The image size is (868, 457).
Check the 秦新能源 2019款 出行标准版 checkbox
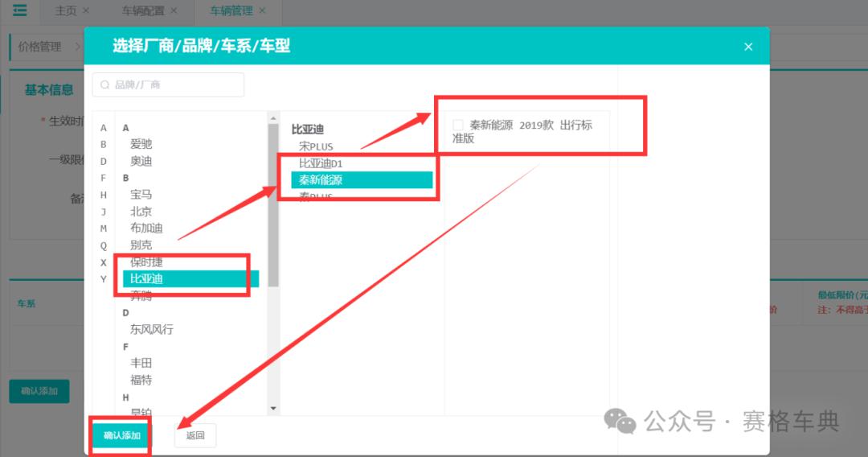point(458,126)
